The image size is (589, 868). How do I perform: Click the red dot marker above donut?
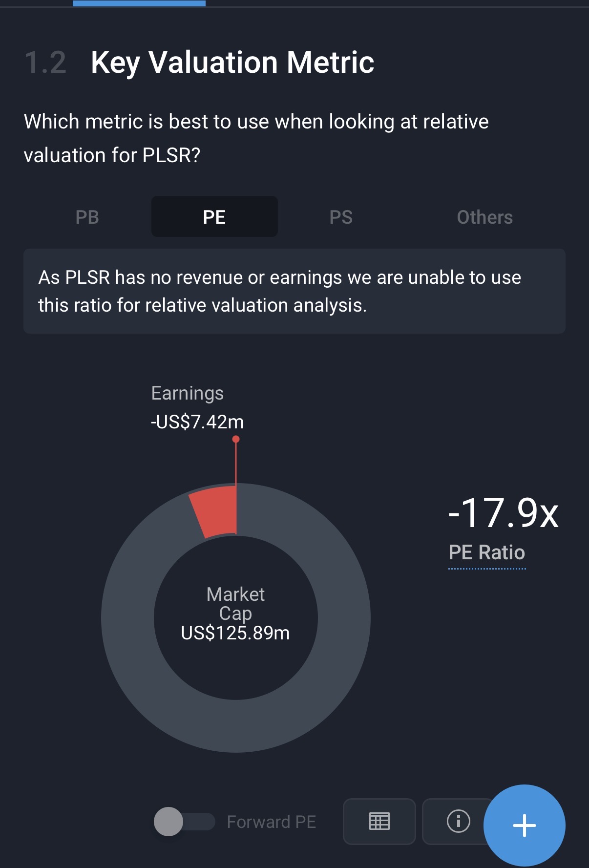[x=236, y=439]
